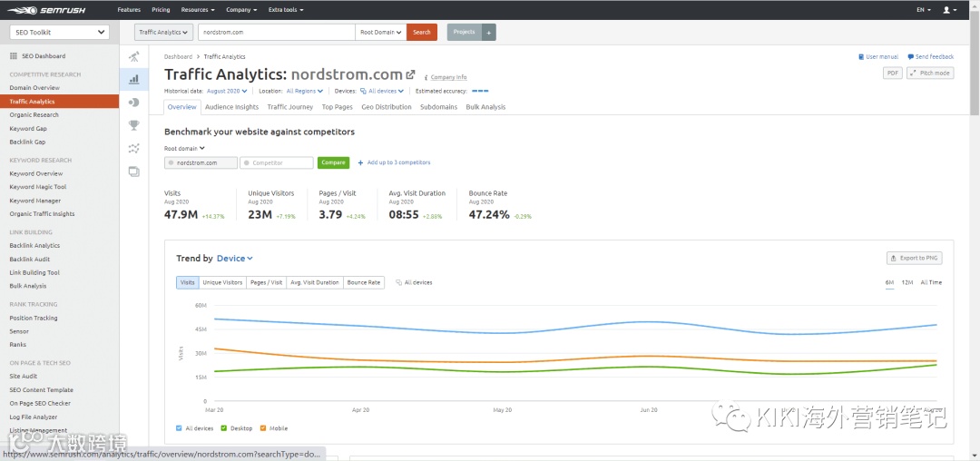Select the Visits metric toggle
980x461 pixels.
[188, 282]
